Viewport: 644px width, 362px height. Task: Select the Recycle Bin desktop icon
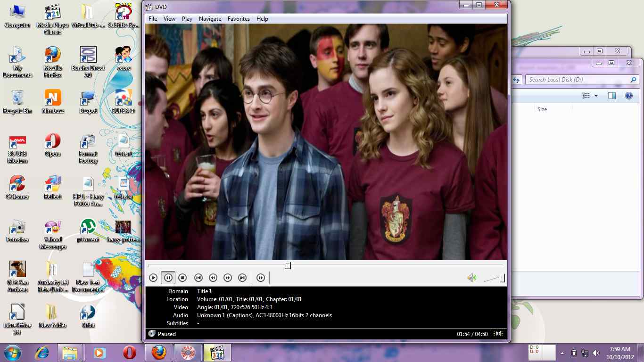(17, 102)
